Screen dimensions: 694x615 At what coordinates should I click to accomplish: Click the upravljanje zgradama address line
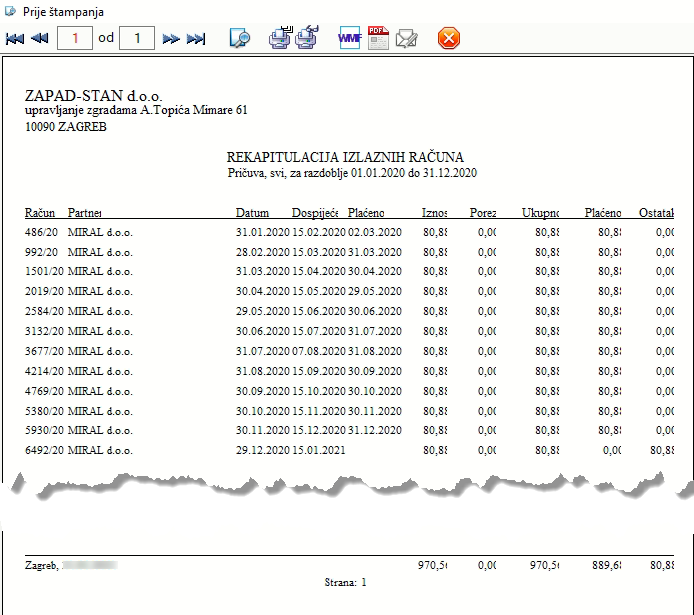tap(136, 110)
